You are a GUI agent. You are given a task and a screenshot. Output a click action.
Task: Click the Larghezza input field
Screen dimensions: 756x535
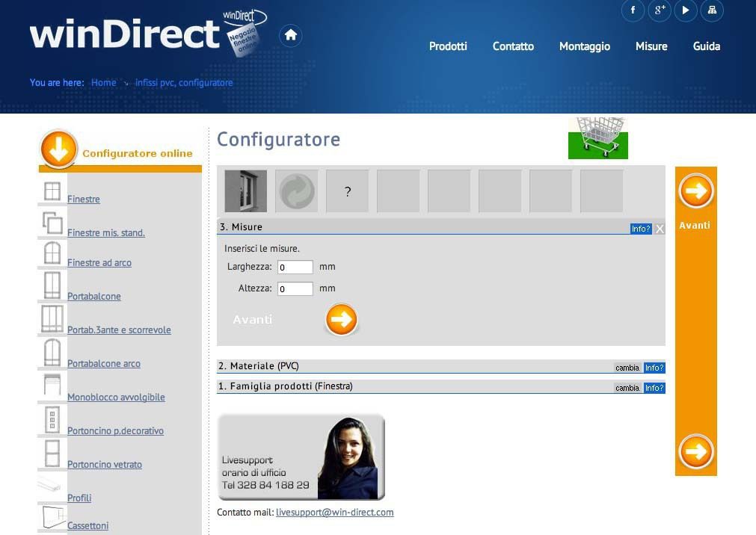295,267
